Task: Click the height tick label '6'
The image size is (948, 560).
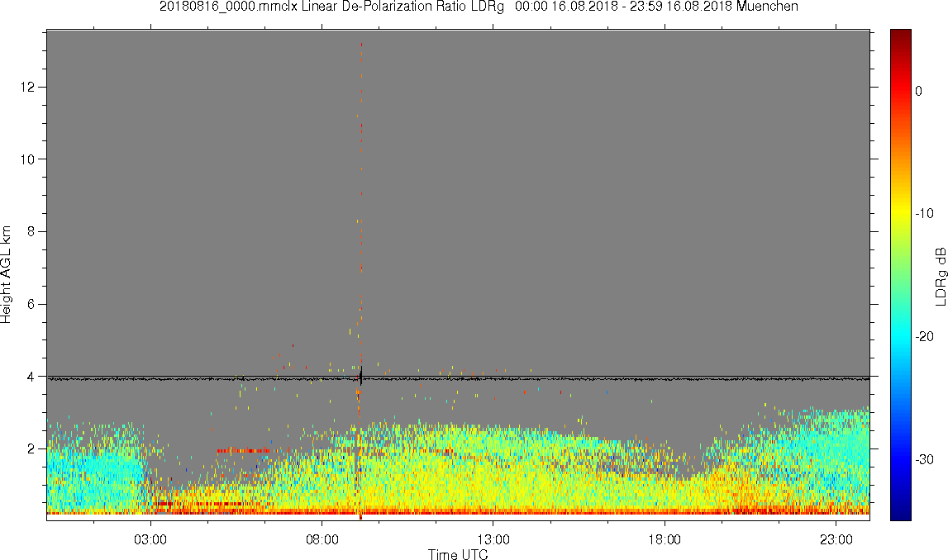Action: click(31, 305)
